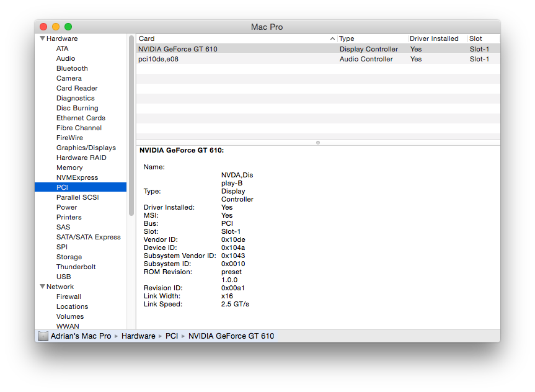535x392 pixels.
Task: Open Parallel SCSI category
Action: [x=77, y=197]
